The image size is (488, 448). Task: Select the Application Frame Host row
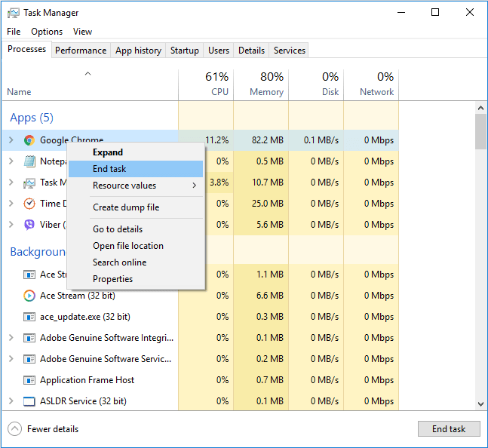coord(201,380)
